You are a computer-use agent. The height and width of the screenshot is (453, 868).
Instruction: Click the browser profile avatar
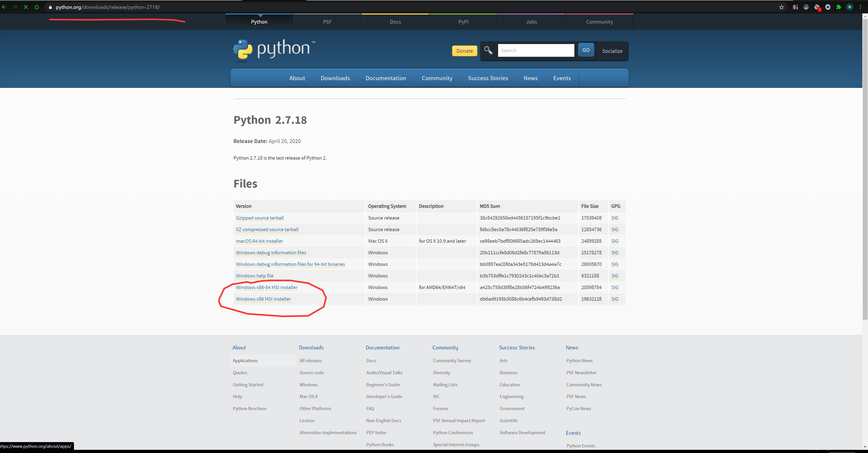pos(850,7)
